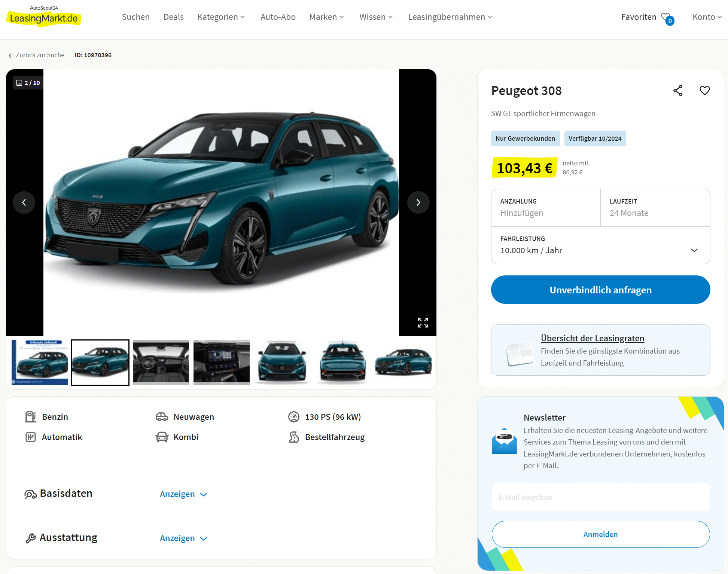
Task: Click the Anmelden newsletter button
Action: point(600,534)
